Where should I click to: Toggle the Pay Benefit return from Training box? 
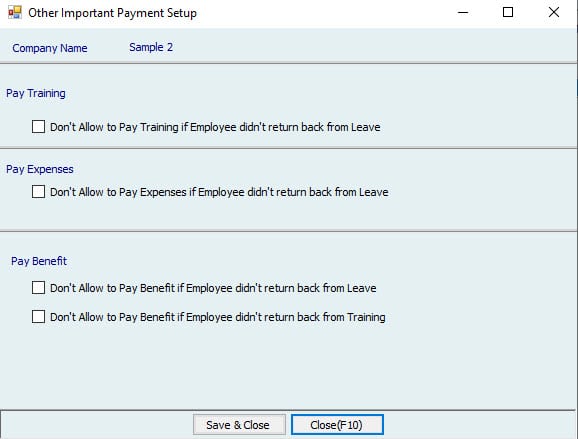point(38,317)
